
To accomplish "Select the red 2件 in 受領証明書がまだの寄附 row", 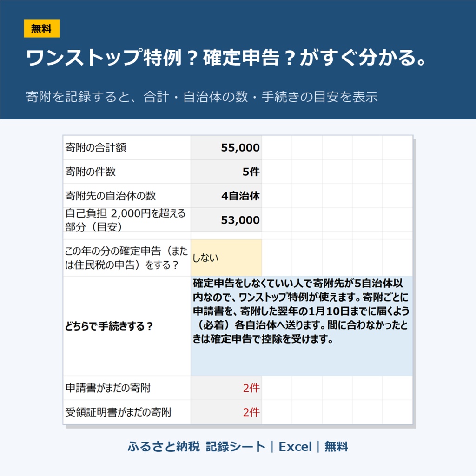I will click(x=226, y=412).
